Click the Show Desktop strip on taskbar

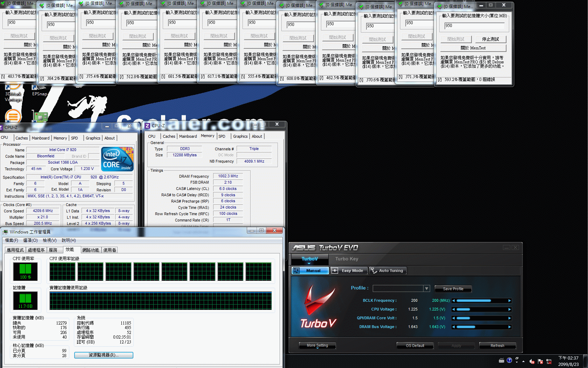pos(586,361)
